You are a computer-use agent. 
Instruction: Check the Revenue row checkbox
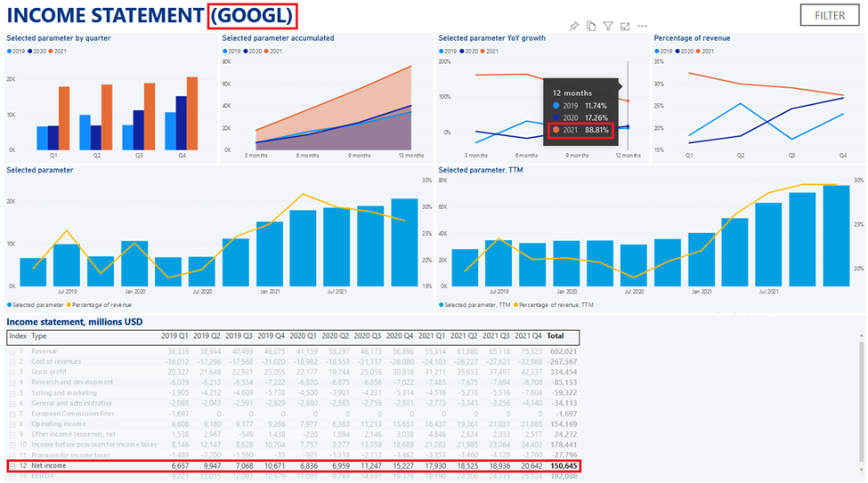pyautogui.click(x=12, y=352)
